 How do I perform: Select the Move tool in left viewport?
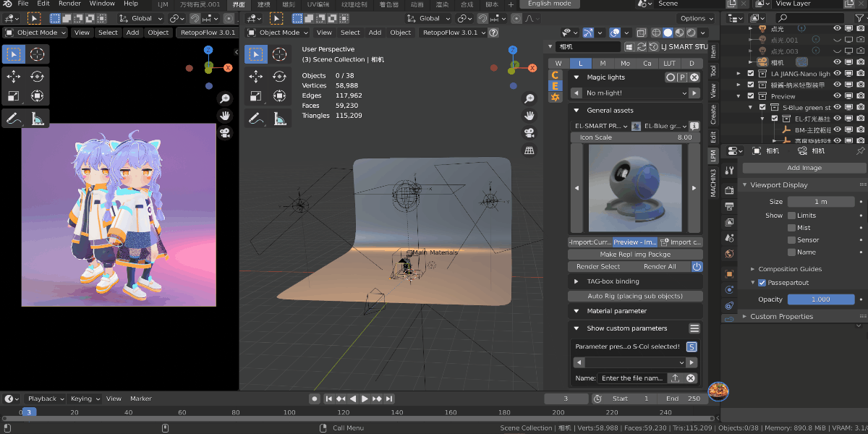tap(14, 76)
